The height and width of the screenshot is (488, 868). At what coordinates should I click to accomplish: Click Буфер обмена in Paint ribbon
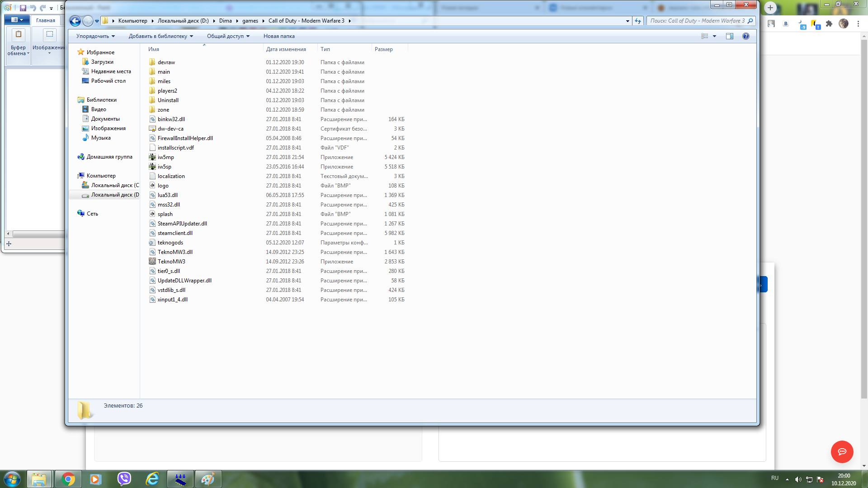[x=19, y=46]
